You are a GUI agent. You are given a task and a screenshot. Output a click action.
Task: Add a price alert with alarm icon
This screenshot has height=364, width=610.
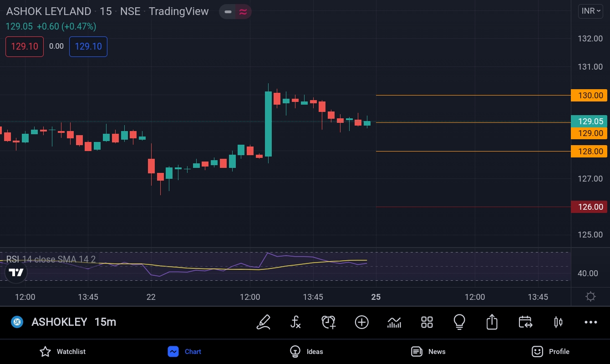pos(328,322)
